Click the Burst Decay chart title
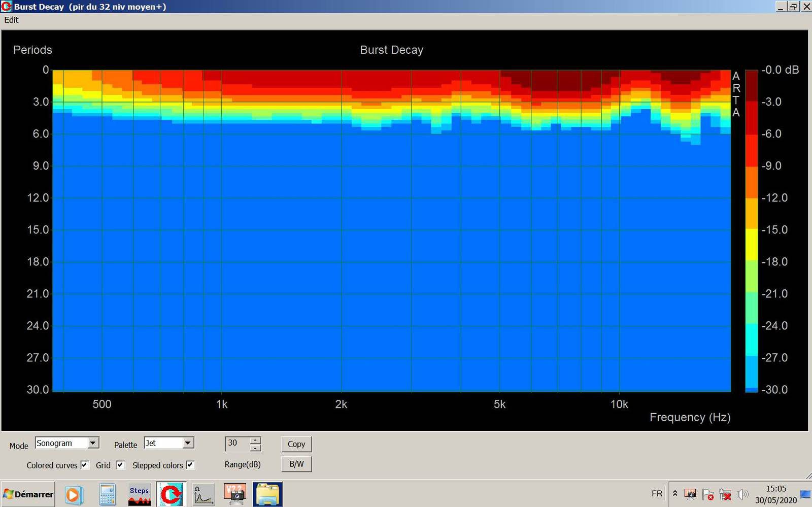The height and width of the screenshot is (507, 812). 391,50
